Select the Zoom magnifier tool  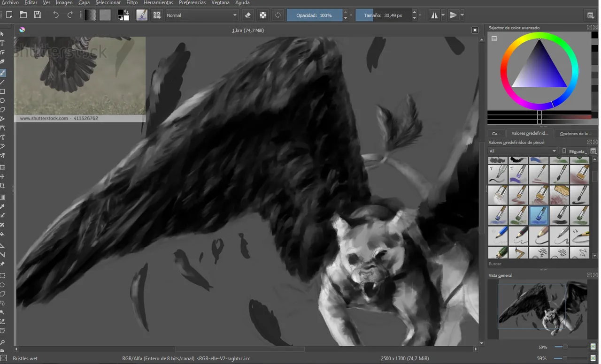click(2, 342)
